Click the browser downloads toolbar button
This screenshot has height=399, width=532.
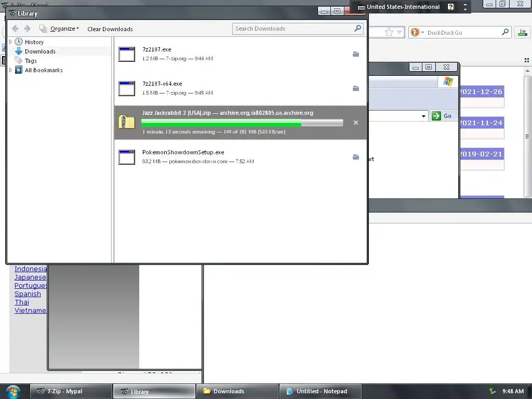(523, 33)
